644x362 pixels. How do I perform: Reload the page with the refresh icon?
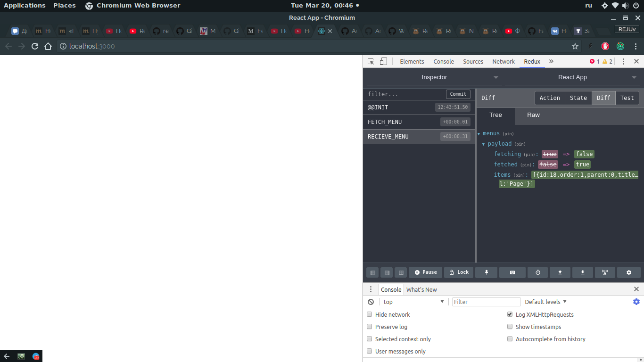click(35, 46)
